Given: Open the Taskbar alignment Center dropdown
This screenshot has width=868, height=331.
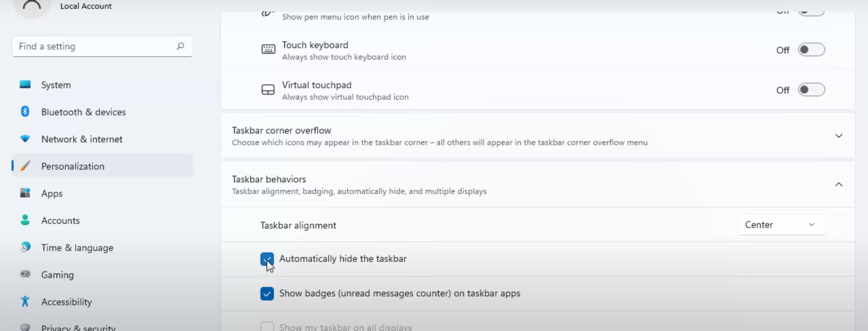Looking at the screenshot, I should coord(781,225).
